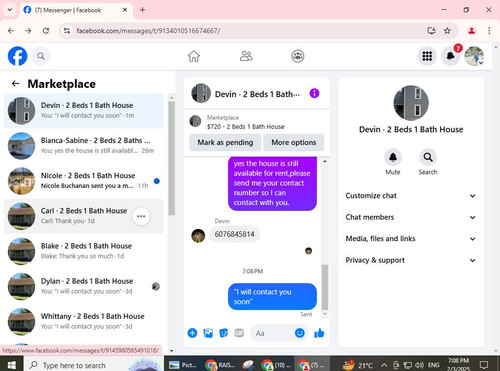Click the Windows taskbar search box
The image size is (500, 371).
pyautogui.click(x=94, y=365)
